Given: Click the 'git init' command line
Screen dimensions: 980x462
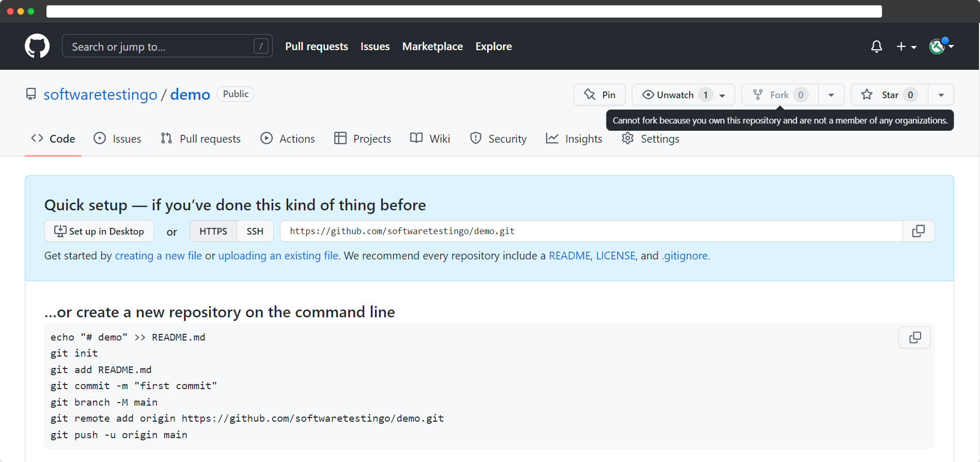Looking at the screenshot, I should [74, 353].
